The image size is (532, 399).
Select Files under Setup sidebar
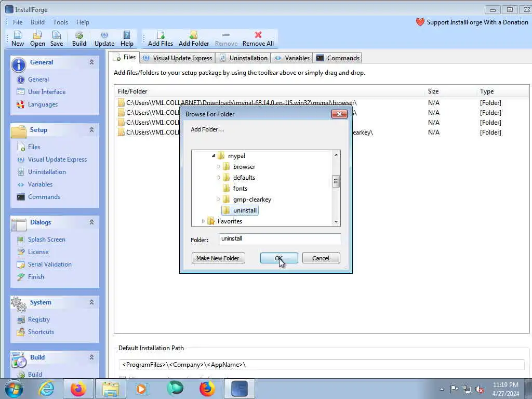34,147
